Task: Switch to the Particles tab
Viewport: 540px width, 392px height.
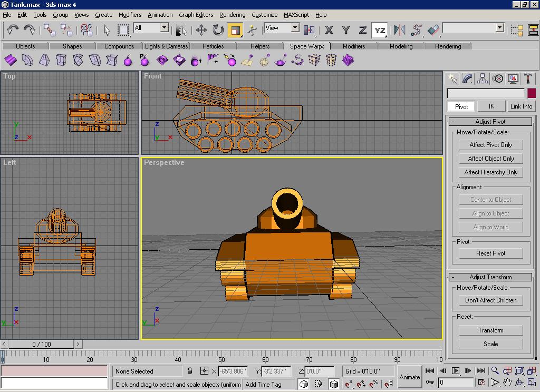Action: tap(213, 46)
